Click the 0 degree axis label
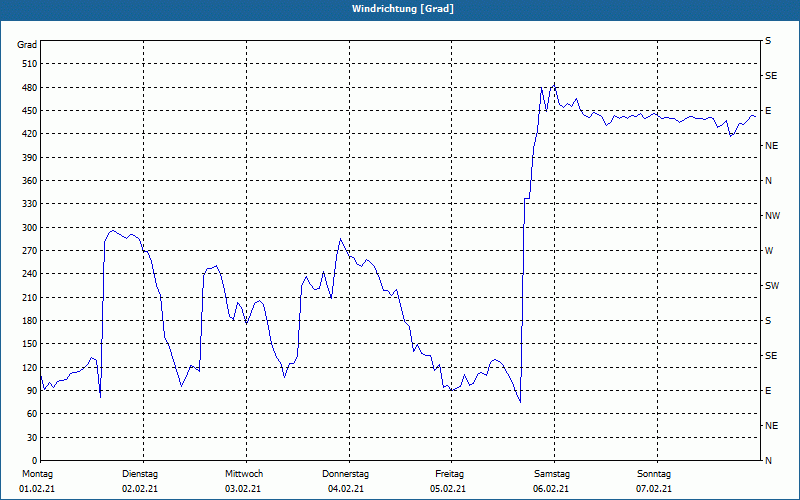This screenshot has width=800, height=500. (x=34, y=461)
